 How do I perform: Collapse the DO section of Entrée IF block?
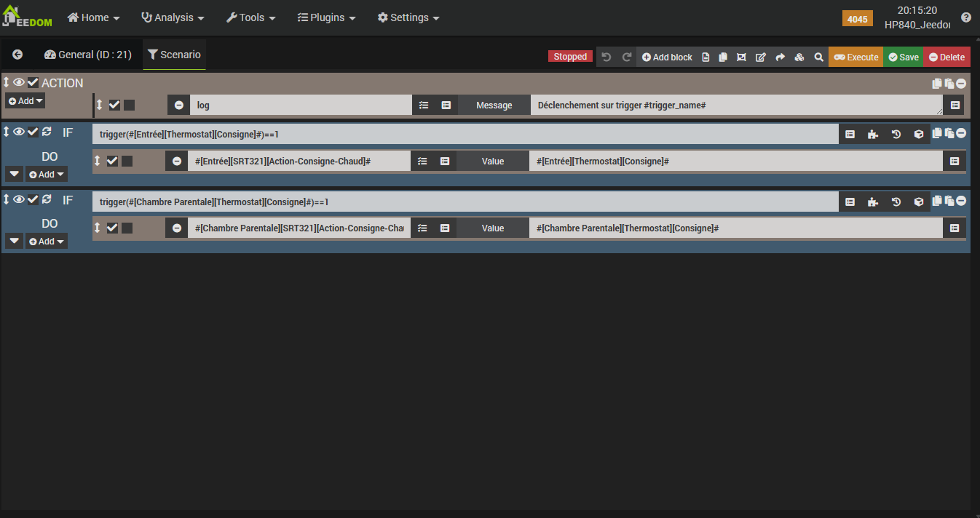point(14,174)
